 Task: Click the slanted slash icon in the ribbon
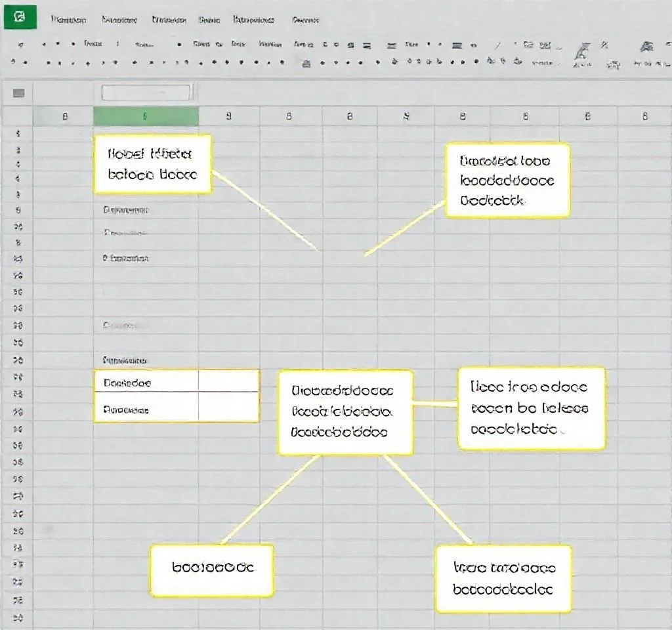click(x=497, y=45)
